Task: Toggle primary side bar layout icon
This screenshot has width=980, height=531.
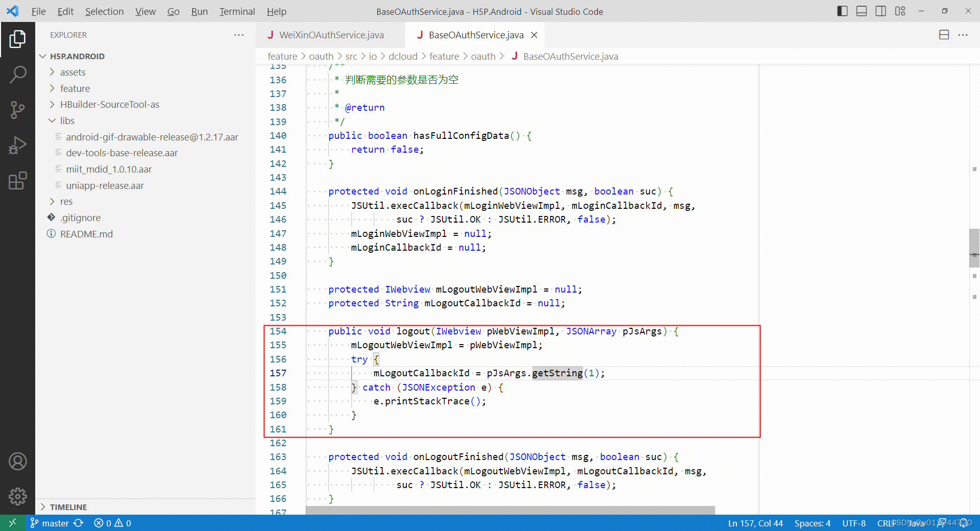Action: pyautogui.click(x=843, y=11)
